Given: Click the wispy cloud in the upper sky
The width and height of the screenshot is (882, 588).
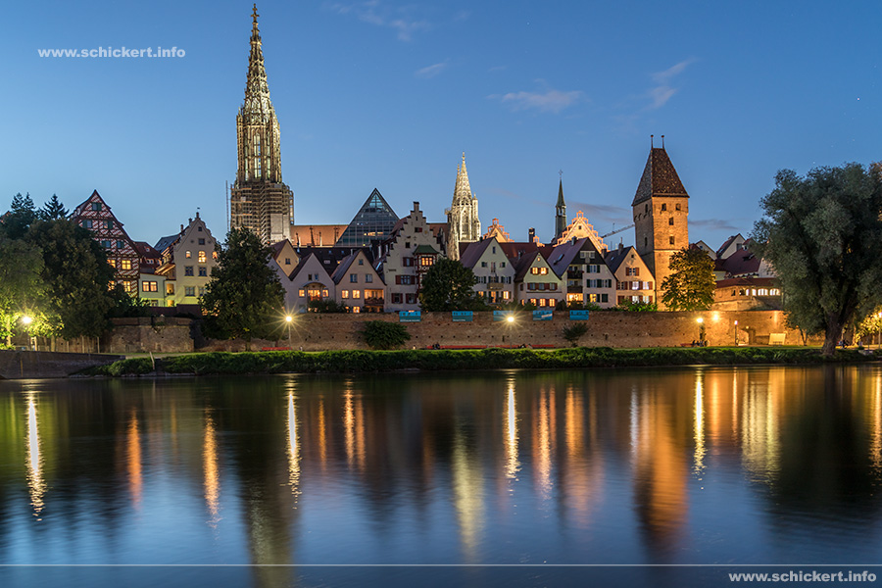Looking at the screenshot, I should tap(542, 99).
